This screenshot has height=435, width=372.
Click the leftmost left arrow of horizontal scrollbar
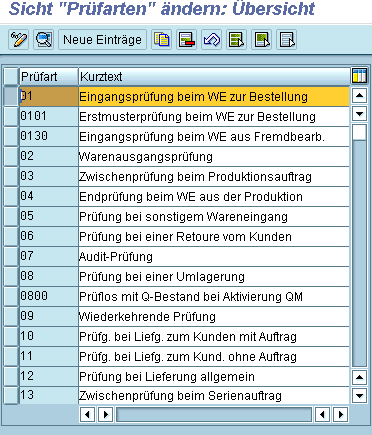coord(87,415)
